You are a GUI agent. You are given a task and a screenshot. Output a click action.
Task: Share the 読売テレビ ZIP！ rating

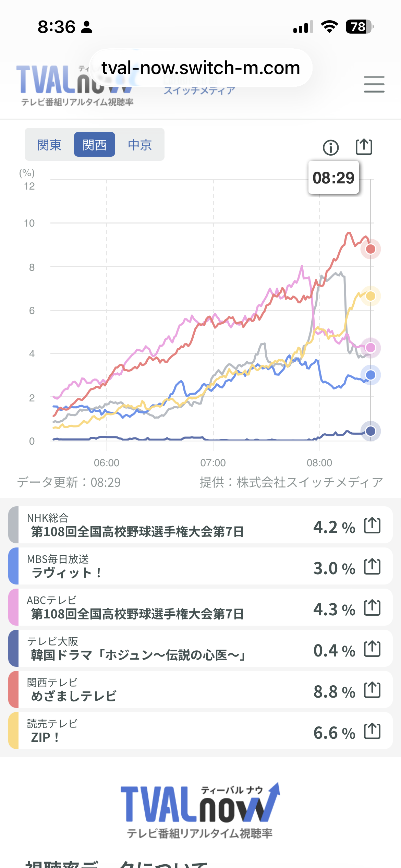372,731
